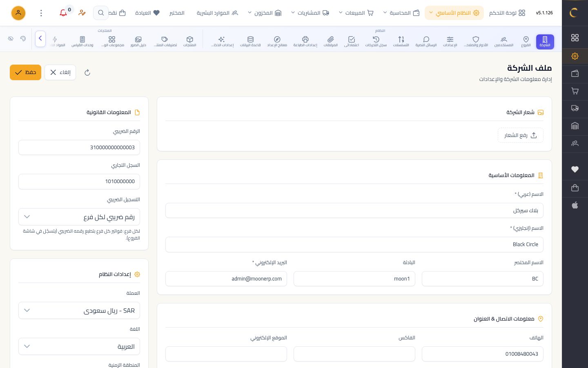Image resolution: width=588 pixels, height=368 pixels.
Task: Open the language dropdown showing العربية
Action: (x=79, y=346)
